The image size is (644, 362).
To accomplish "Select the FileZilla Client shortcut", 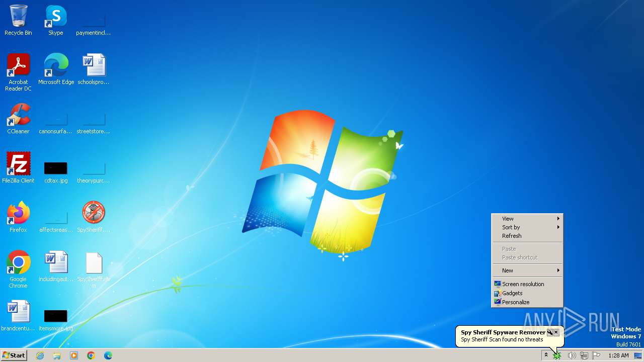I will [18, 168].
